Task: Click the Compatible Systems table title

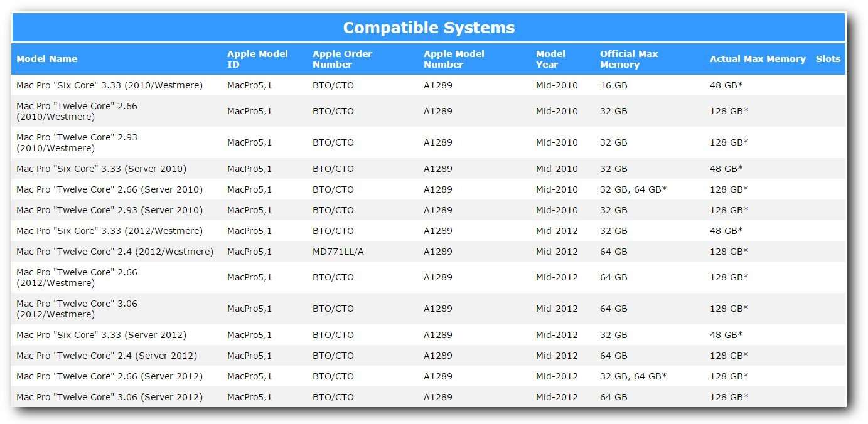Action: point(429,28)
